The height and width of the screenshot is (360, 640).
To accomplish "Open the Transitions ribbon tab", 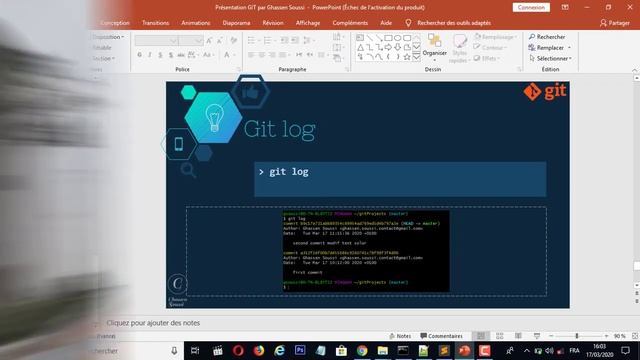I will pos(156,23).
